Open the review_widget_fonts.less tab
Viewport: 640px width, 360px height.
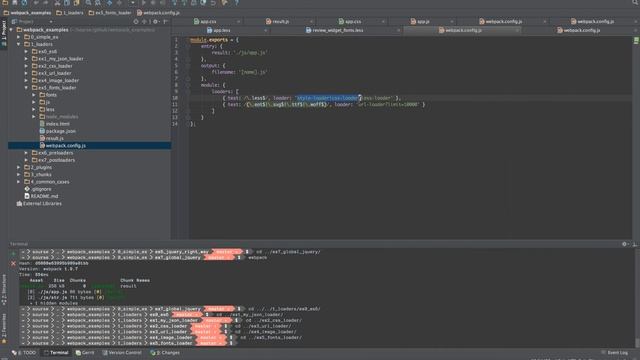[334, 30]
